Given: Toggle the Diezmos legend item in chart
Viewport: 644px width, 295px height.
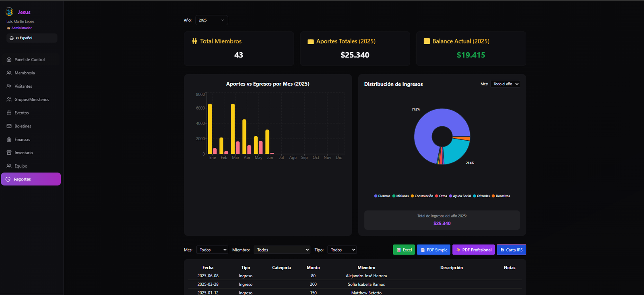Looking at the screenshot, I should (382, 196).
